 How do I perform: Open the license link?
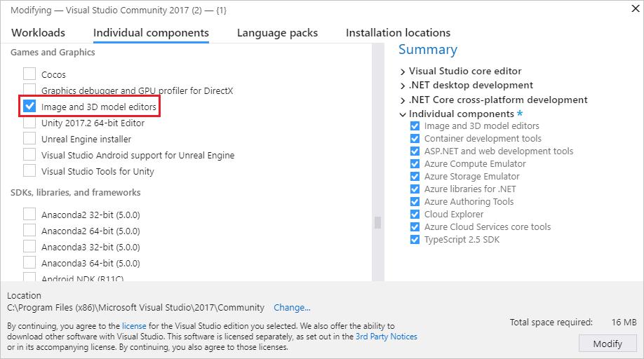tap(135, 326)
